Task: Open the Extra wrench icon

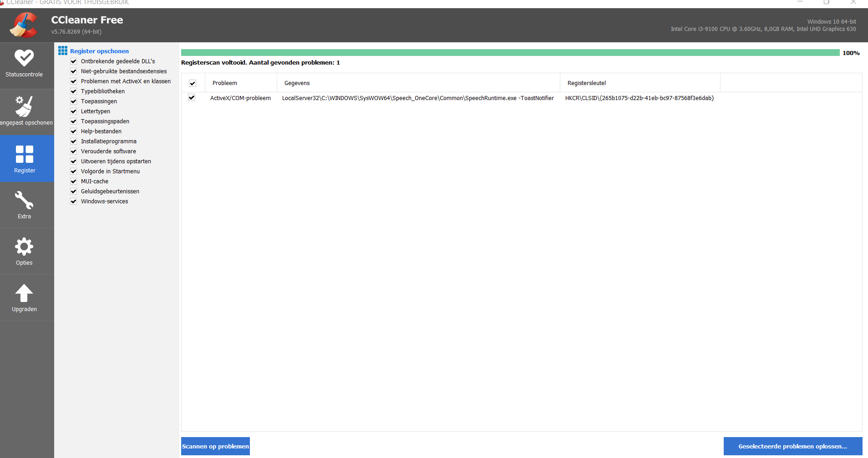Action: click(x=24, y=200)
